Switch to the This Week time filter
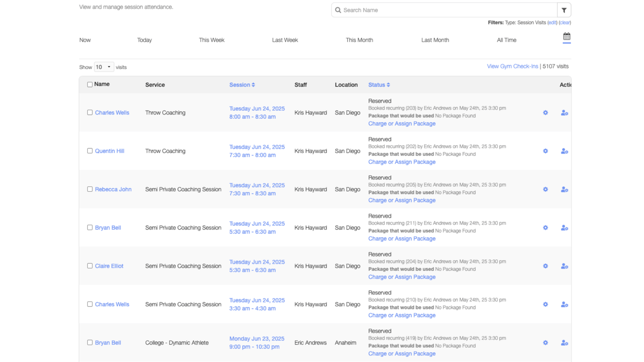 [211, 40]
